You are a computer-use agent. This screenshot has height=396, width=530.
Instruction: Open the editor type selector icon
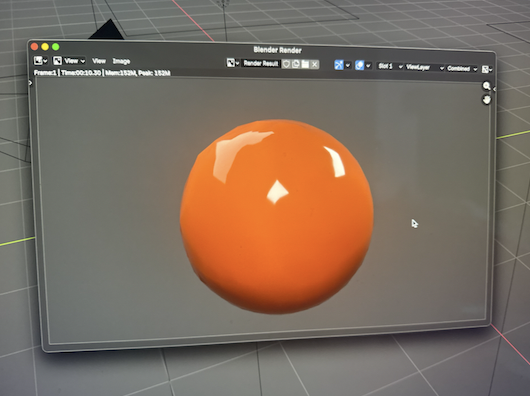point(40,60)
